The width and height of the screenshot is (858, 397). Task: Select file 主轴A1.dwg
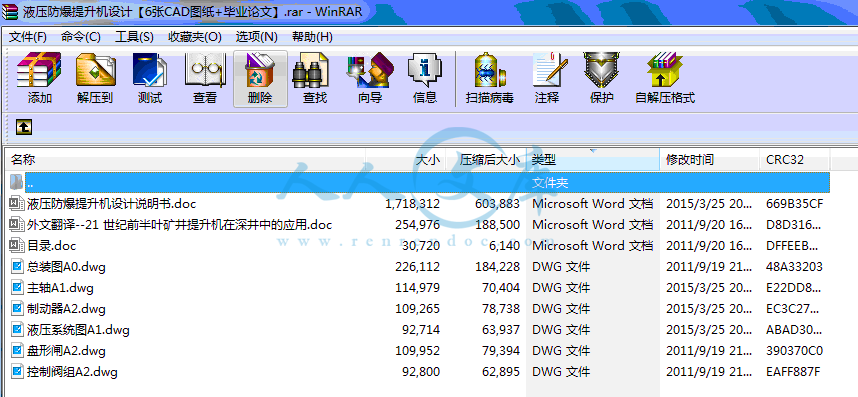click(60, 288)
